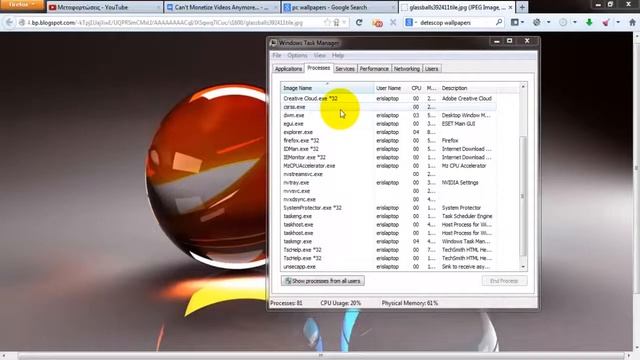Go to the home page via the house icon
Image resolution: width=640 pixels, height=360 pixels.
point(632,23)
